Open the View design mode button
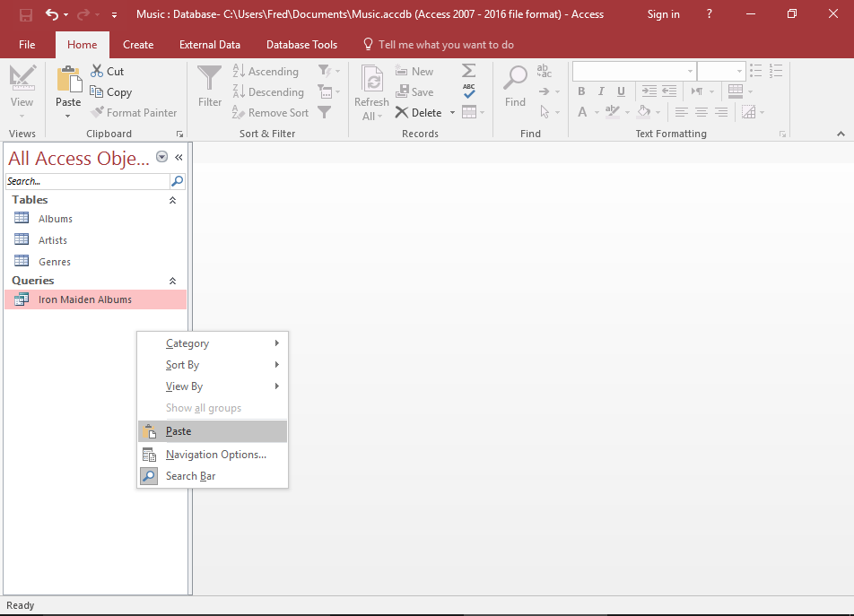This screenshot has width=854, height=616. (x=22, y=91)
